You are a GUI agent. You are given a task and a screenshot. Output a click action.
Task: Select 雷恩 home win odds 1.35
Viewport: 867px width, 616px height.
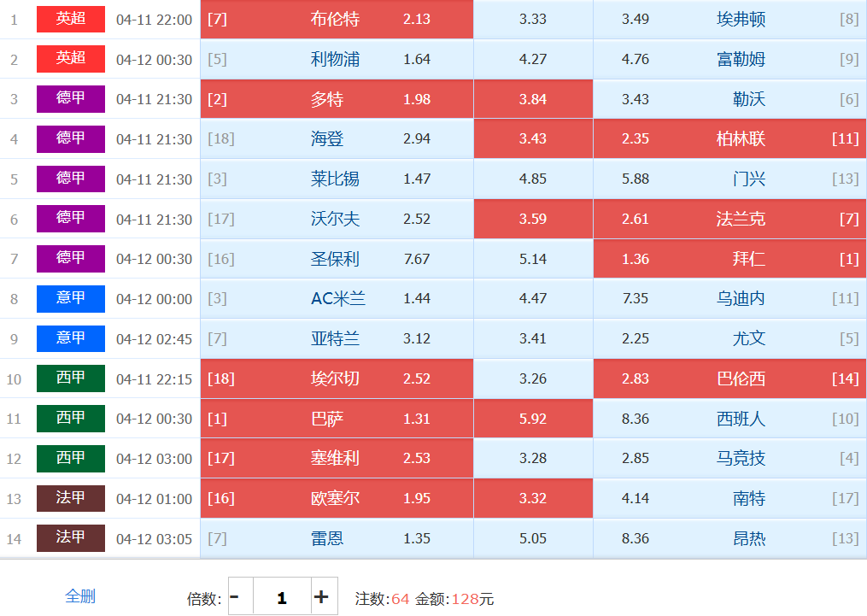pos(337,538)
